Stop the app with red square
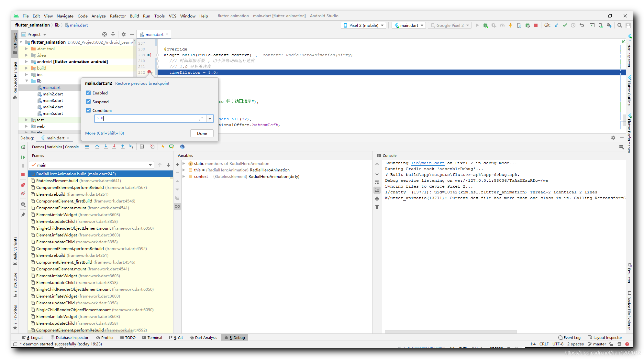The image size is (644, 359). pos(23,174)
